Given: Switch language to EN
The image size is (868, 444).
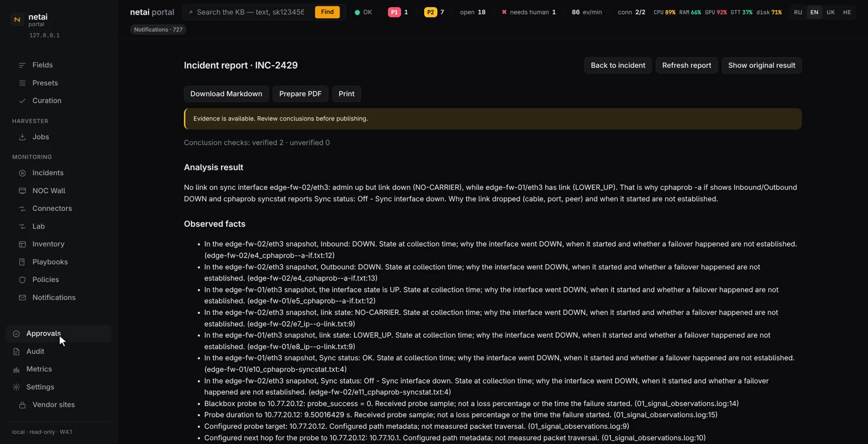Looking at the screenshot, I should pyautogui.click(x=814, y=12).
